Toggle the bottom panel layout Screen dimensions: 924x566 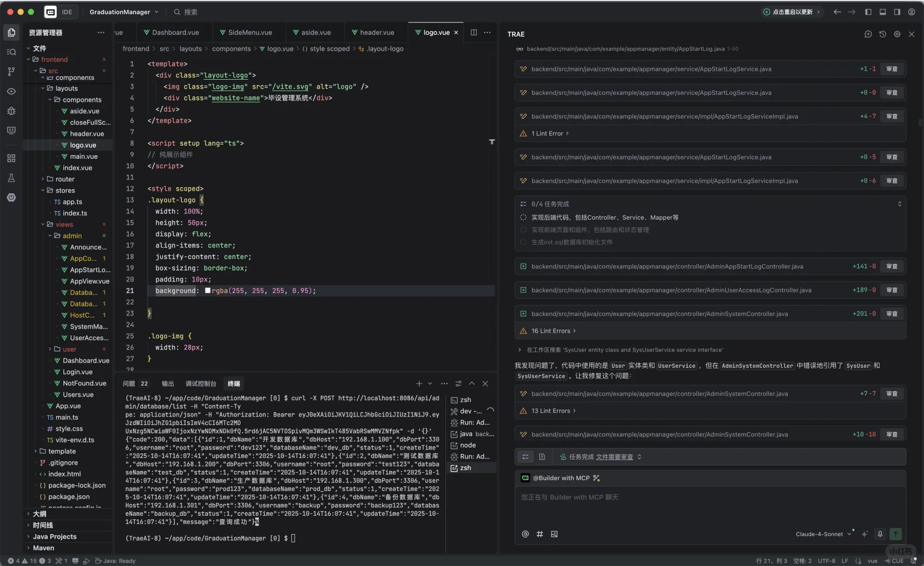point(883,12)
